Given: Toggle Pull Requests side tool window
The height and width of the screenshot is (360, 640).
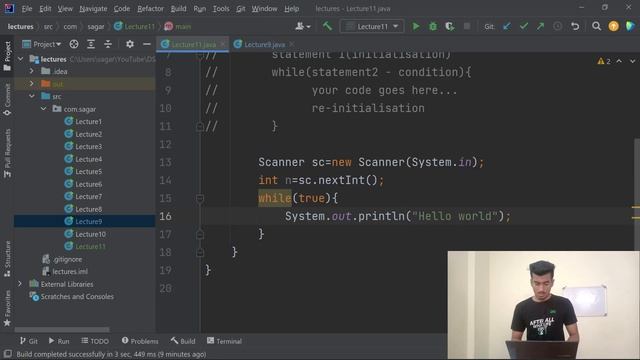Looking at the screenshot, I should pos(7,153).
